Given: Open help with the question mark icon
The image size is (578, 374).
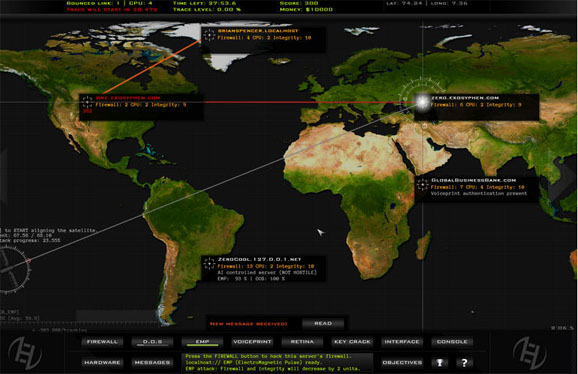Looking at the screenshot, I should coord(464,363).
